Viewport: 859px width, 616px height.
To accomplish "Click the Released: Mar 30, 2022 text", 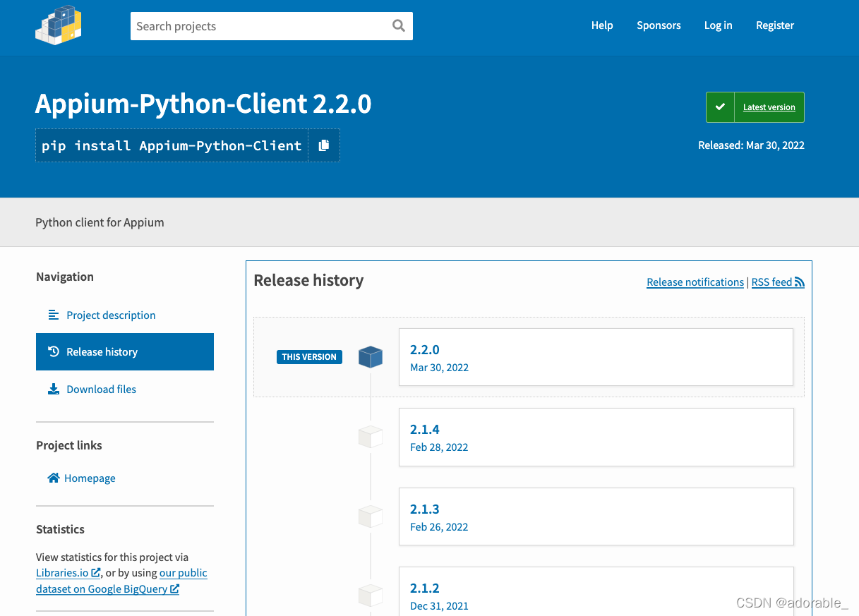I will [751, 145].
